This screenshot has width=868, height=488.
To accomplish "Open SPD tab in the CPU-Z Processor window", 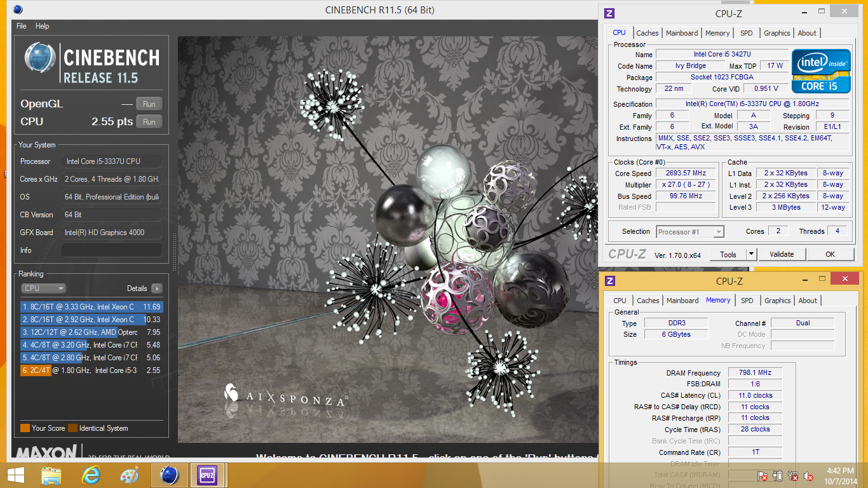I will (747, 33).
